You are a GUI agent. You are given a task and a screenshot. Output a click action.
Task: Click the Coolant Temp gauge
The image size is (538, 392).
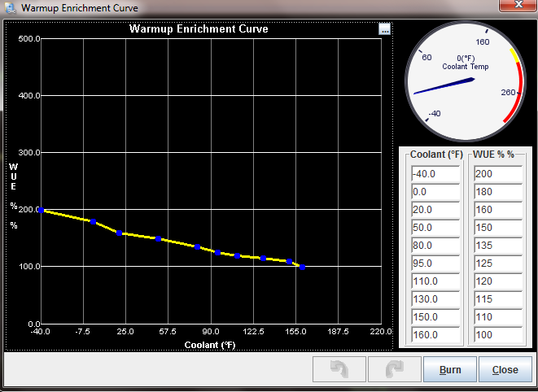[466, 83]
